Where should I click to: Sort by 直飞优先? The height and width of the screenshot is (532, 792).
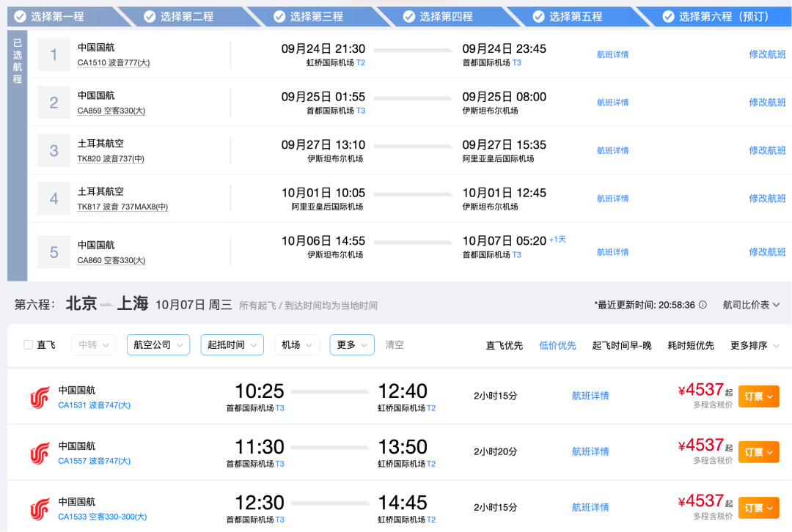pos(504,346)
